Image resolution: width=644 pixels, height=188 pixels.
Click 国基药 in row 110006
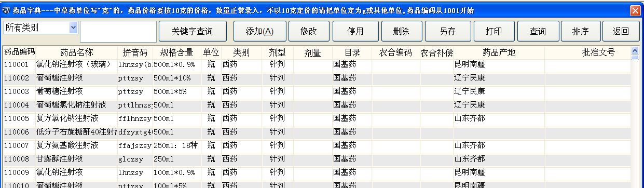coord(345,132)
